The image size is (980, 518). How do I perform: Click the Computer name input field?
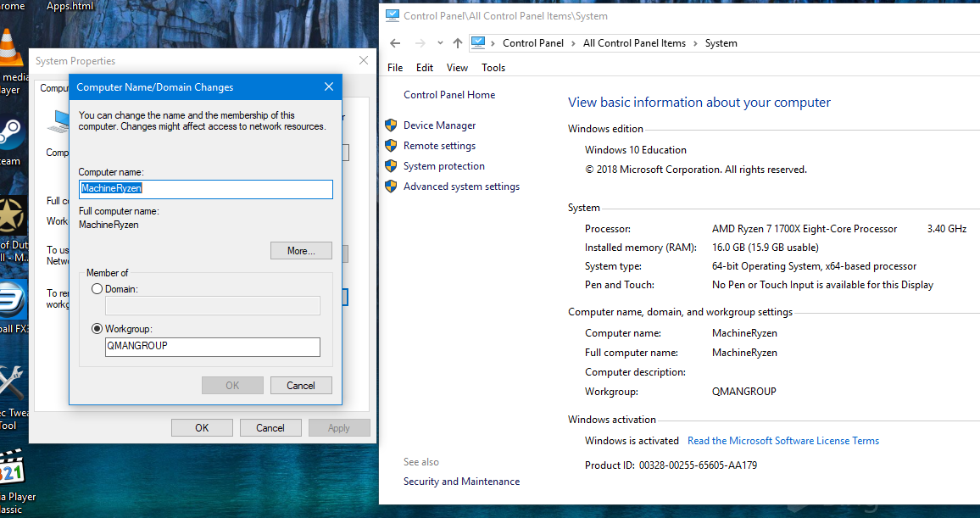tap(206, 189)
